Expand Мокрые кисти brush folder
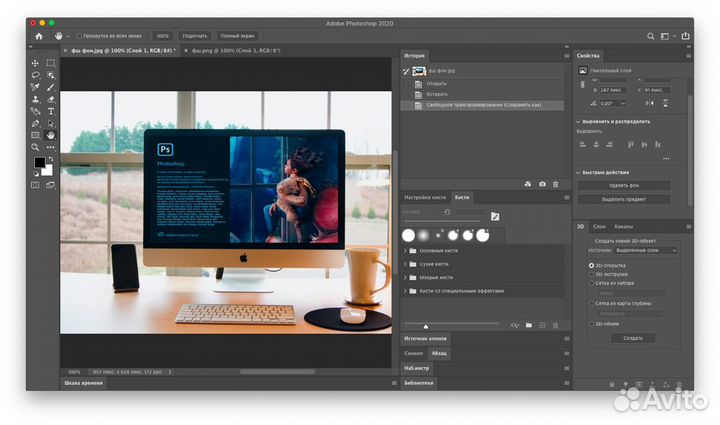720x425 pixels. pyautogui.click(x=405, y=277)
